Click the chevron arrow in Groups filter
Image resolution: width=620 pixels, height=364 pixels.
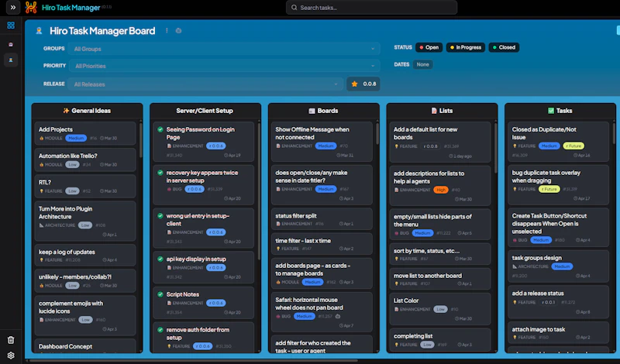click(373, 49)
